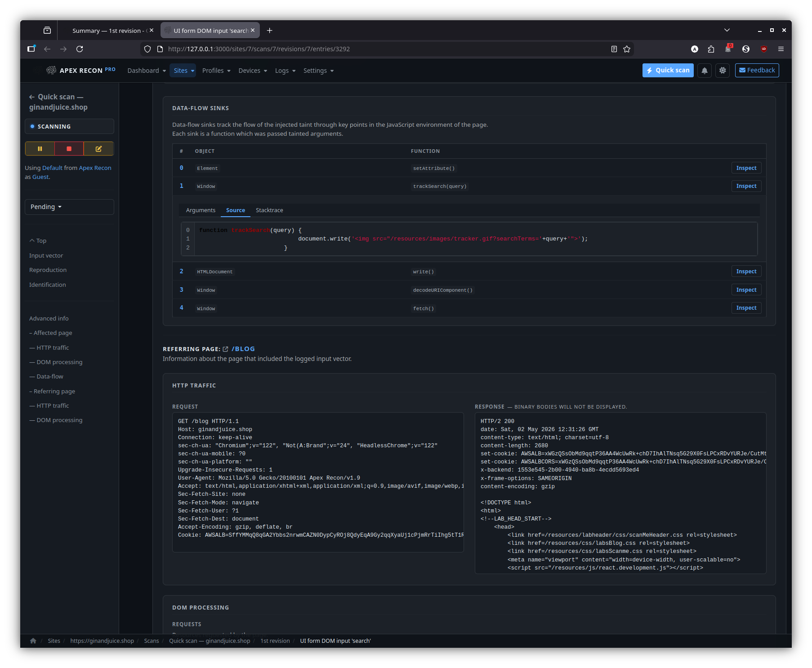The height and width of the screenshot is (668, 812).
Task: Open the browser extensions puzzle icon
Action: coord(711,49)
